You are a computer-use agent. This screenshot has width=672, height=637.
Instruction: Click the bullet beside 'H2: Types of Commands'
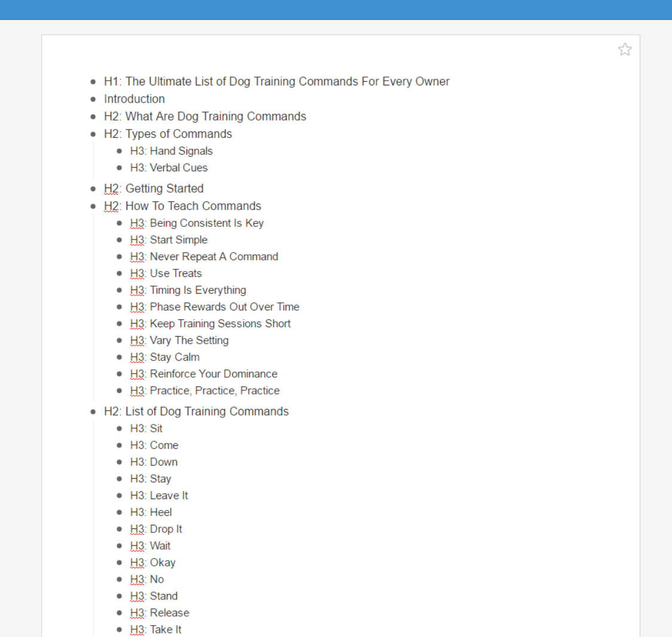(93, 134)
